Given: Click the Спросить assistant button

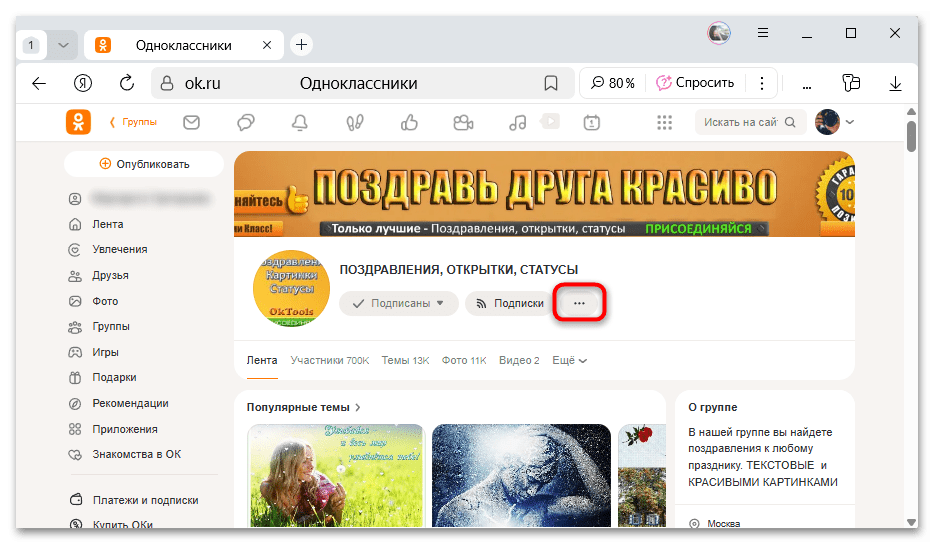Looking at the screenshot, I should tap(695, 83).
